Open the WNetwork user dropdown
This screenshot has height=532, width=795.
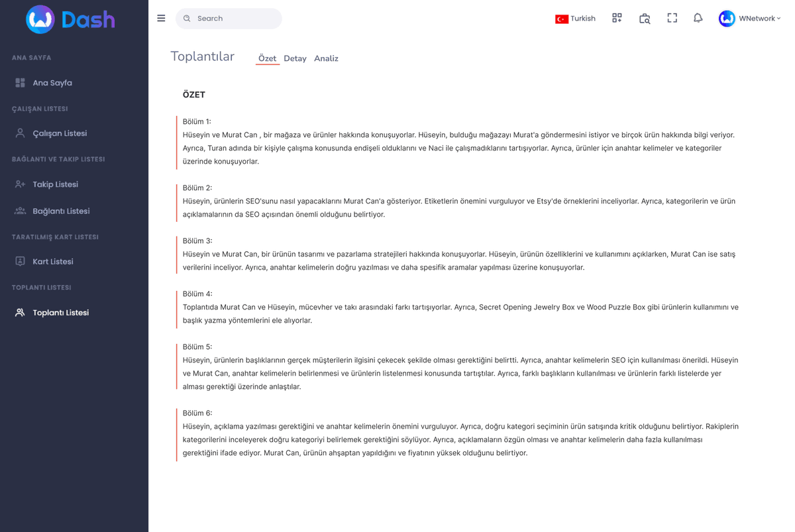(759, 19)
